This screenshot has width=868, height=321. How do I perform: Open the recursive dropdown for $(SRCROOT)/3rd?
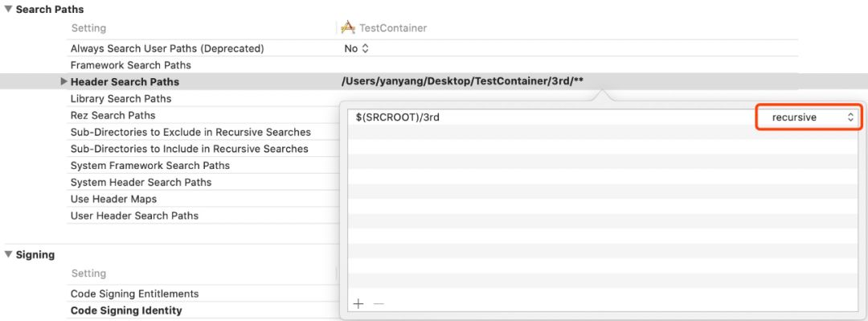pyautogui.click(x=809, y=117)
